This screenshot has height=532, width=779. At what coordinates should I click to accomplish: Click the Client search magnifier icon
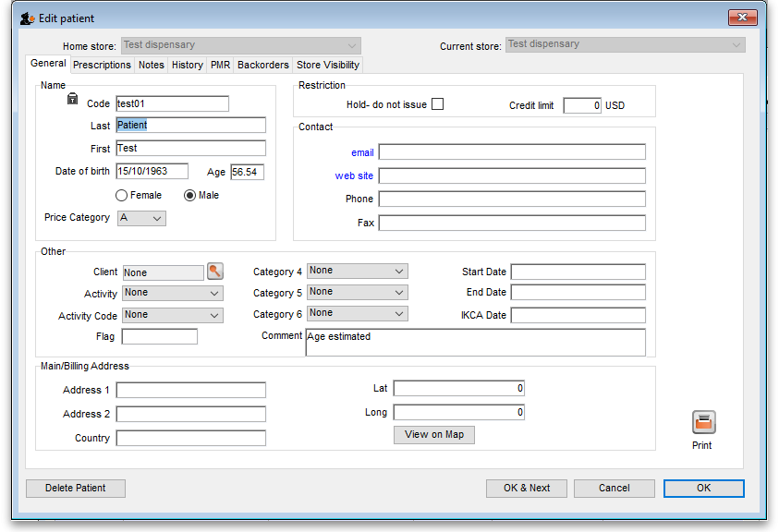[x=215, y=272]
